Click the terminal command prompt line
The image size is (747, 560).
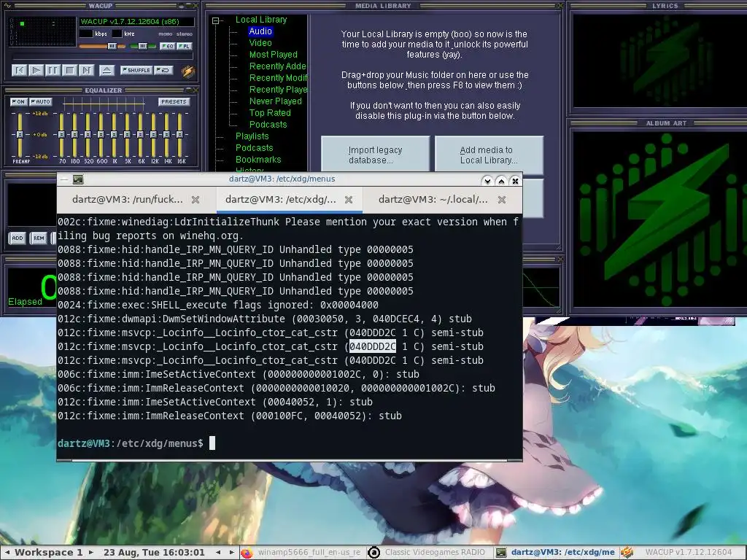pyautogui.click(x=289, y=443)
